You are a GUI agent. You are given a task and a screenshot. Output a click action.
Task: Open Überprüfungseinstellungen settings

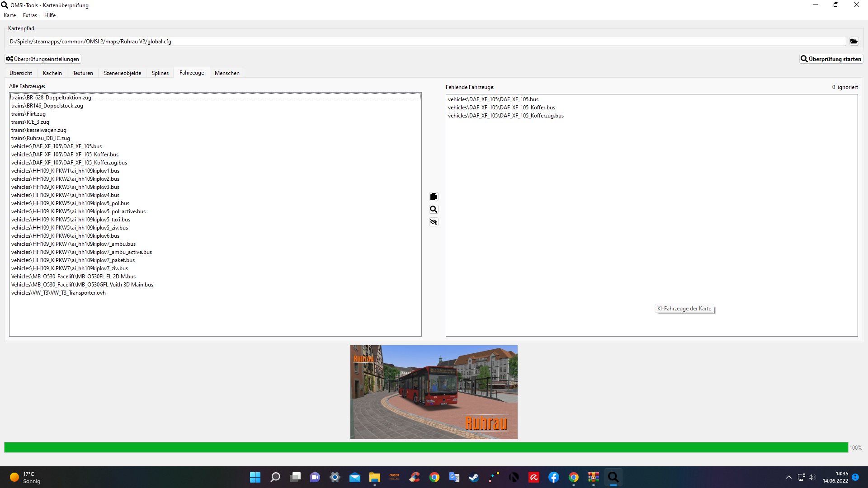pos(43,59)
